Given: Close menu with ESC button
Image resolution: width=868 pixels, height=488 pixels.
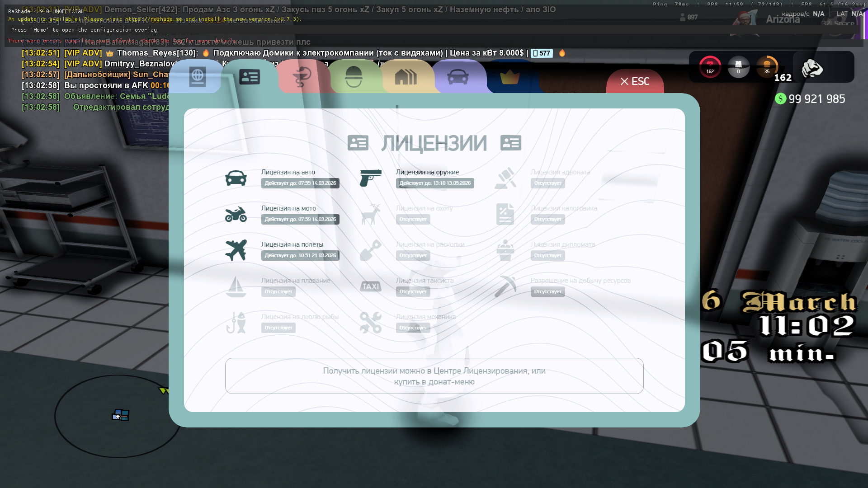Looking at the screenshot, I should pos(635,82).
